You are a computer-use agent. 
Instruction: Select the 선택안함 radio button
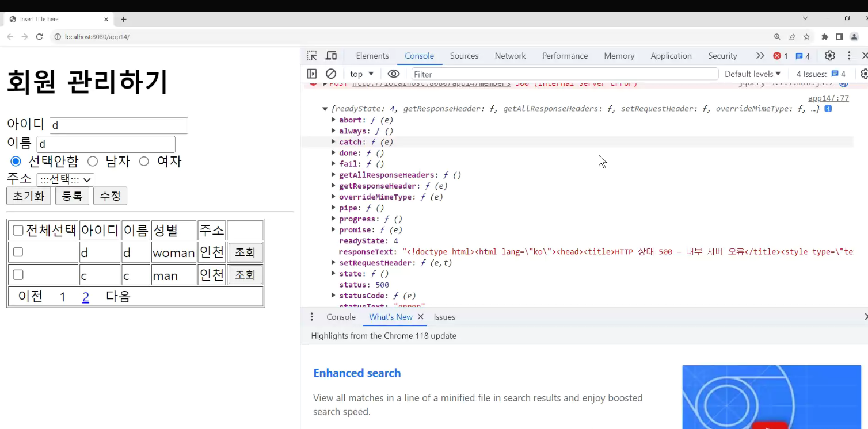click(x=16, y=161)
